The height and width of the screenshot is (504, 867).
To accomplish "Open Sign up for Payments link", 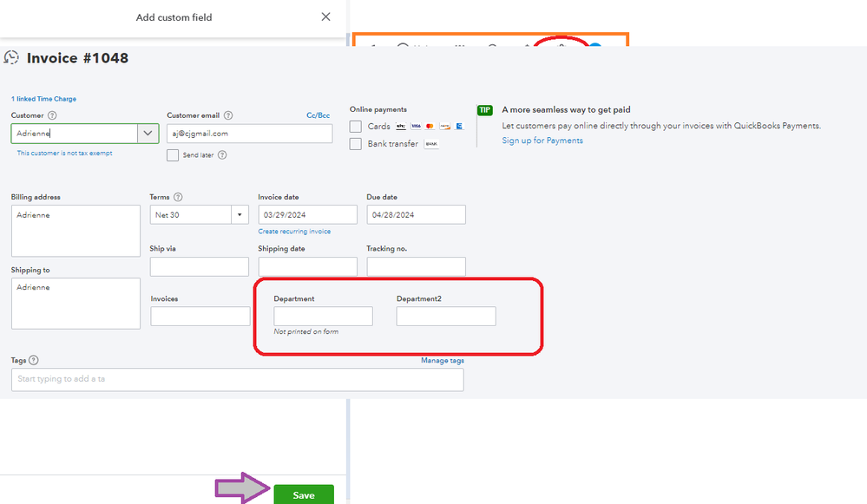I will [x=542, y=141].
